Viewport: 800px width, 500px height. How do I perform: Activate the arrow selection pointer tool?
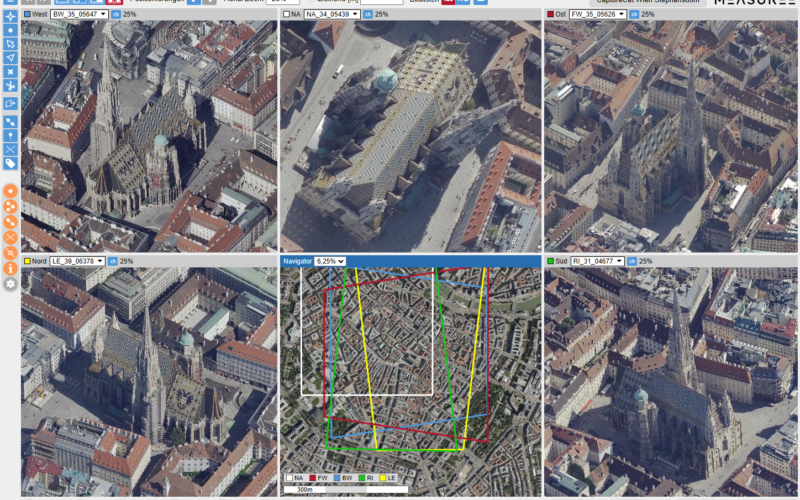point(10,44)
